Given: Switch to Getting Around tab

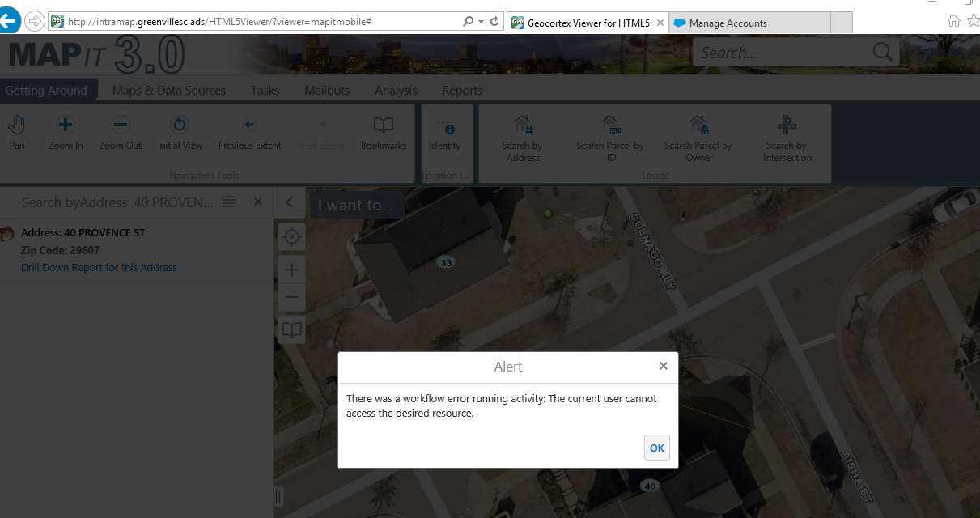Looking at the screenshot, I should [46, 91].
